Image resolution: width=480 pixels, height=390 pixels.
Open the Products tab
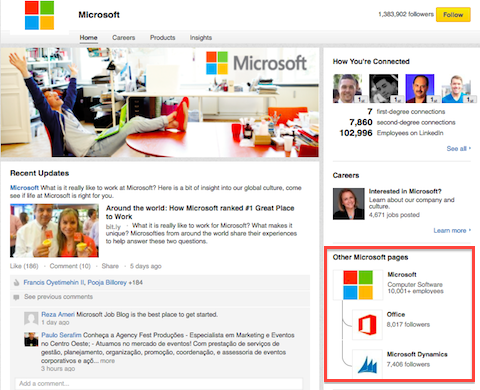point(162,38)
